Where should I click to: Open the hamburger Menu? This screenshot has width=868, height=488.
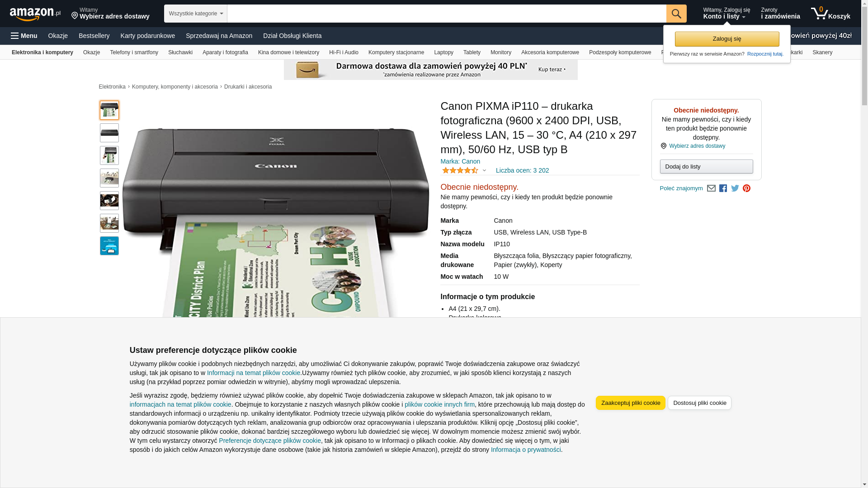coord(24,36)
